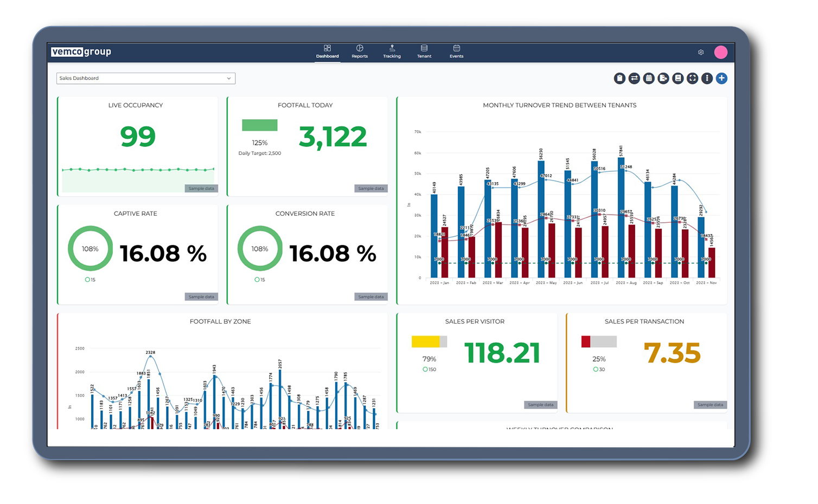Image resolution: width=818 pixels, height=504 pixels.
Task: Open the pink profile avatar
Action: click(721, 52)
